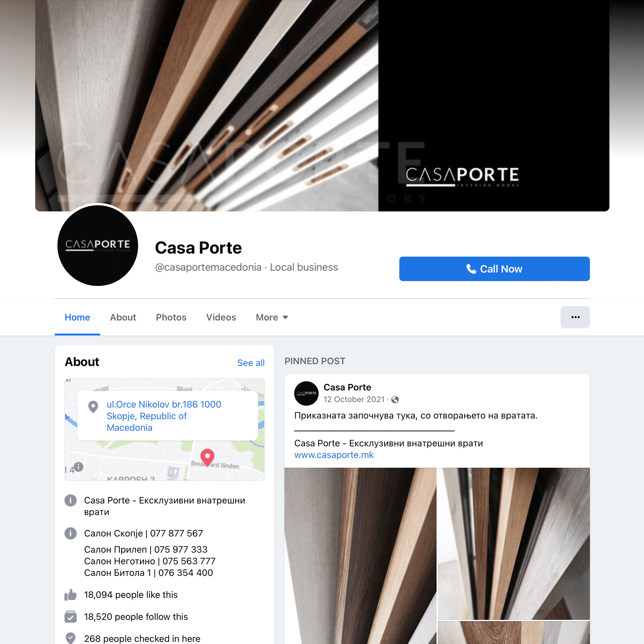Open the left pinned post door photo
This screenshot has width=644, height=644.
[360, 556]
